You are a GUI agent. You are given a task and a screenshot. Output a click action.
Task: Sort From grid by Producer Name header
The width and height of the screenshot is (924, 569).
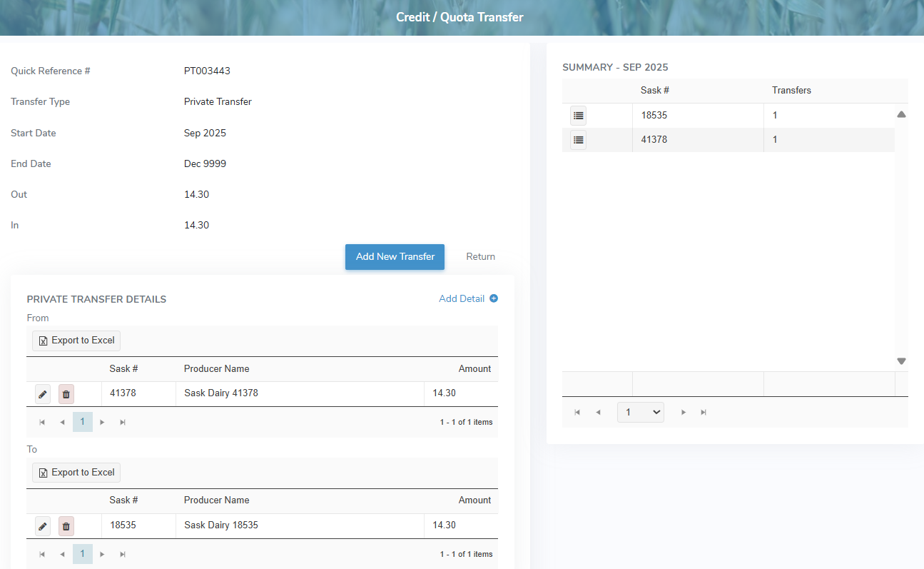tap(216, 369)
